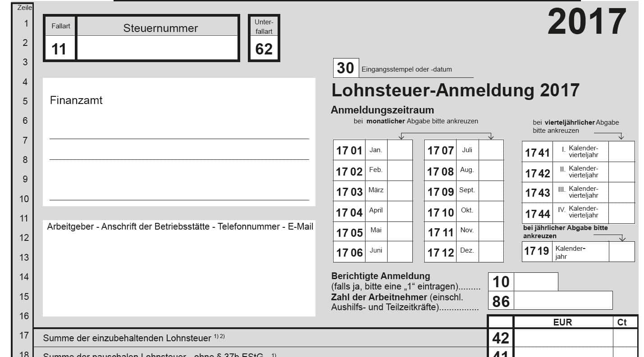
Task: Tick the Juni 17 06 checkbox
Action: pos(400,252)
